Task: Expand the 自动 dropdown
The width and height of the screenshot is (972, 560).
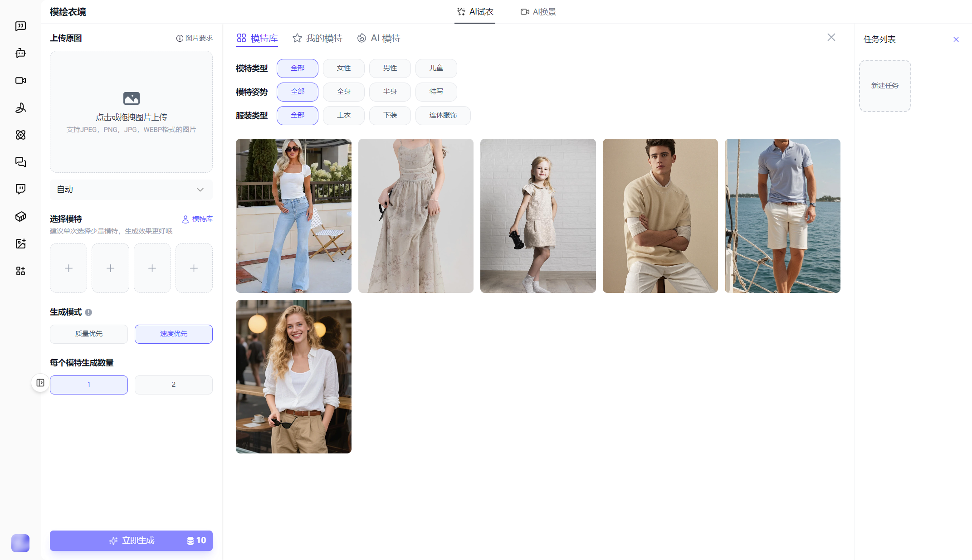Action: click(x=131, y=190)
